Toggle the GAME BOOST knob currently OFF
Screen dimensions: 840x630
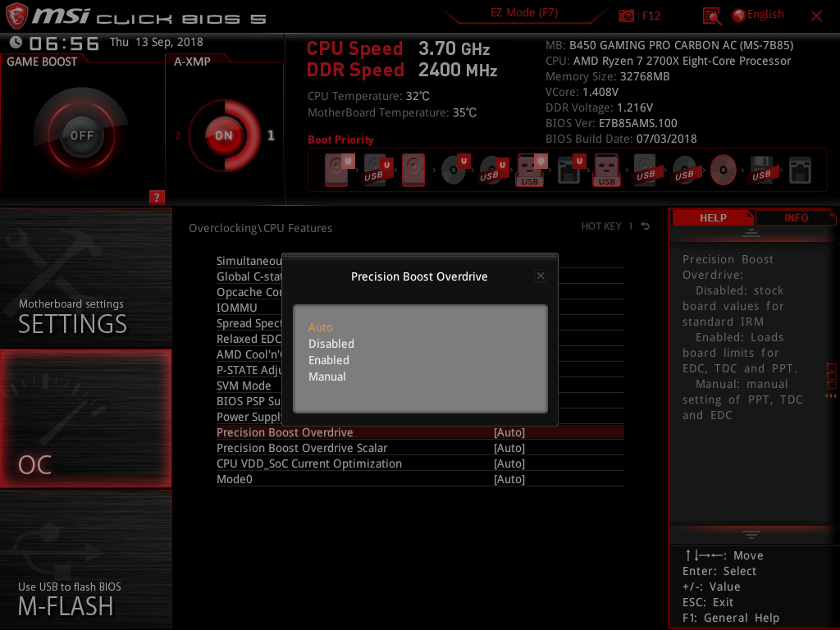pos(81,135)
